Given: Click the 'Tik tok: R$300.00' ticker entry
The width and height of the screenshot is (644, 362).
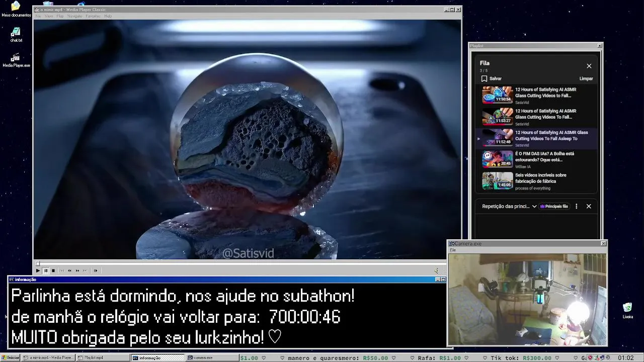Looking at the screenshot, I should tap(521, 358).
